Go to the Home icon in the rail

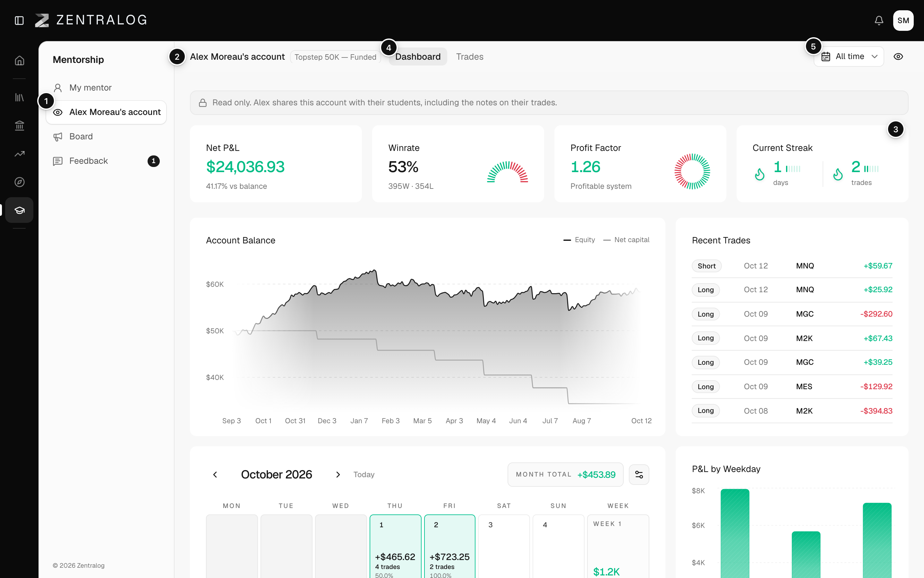coord(20,60)
